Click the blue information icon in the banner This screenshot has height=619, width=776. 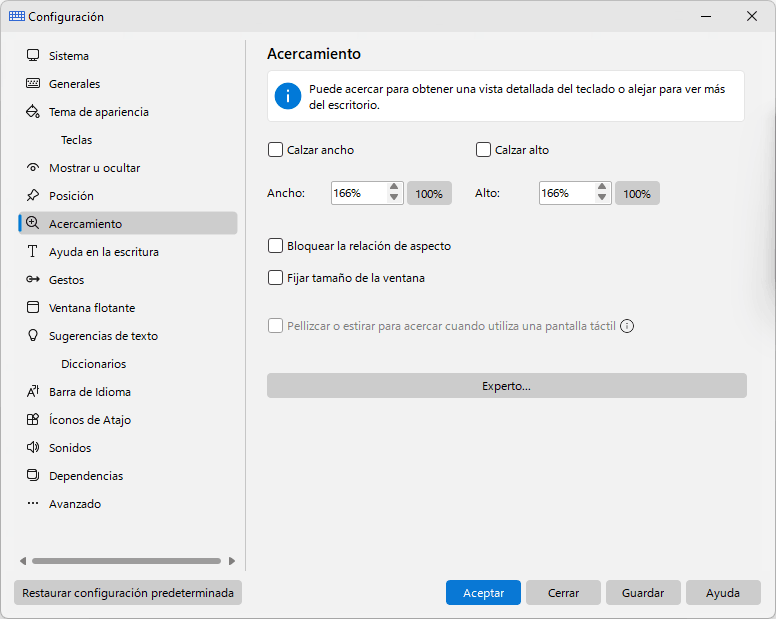[288, 96]
